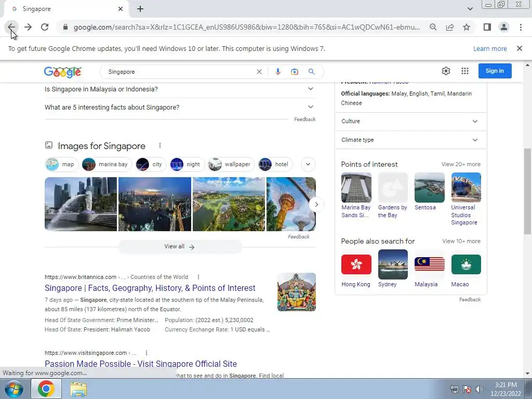Dismiss the Chrome update notification bar
This screenshot has height=399, width=532.
519,48
